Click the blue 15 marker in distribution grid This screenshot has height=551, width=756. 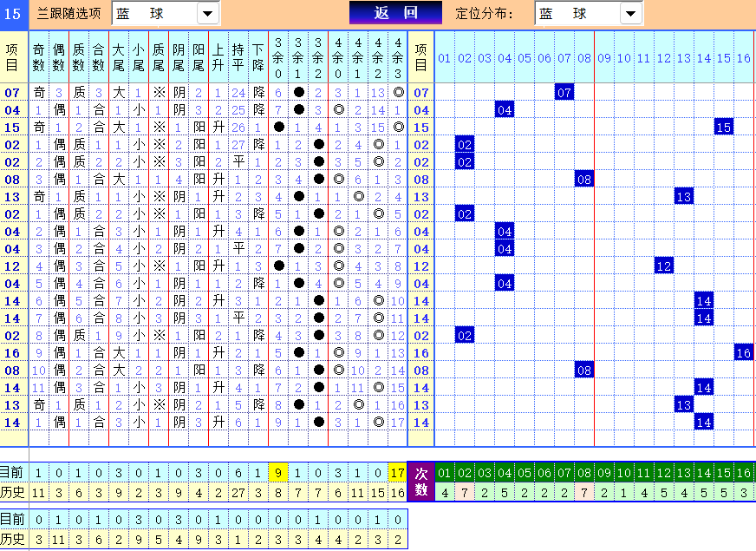point(724,127)
